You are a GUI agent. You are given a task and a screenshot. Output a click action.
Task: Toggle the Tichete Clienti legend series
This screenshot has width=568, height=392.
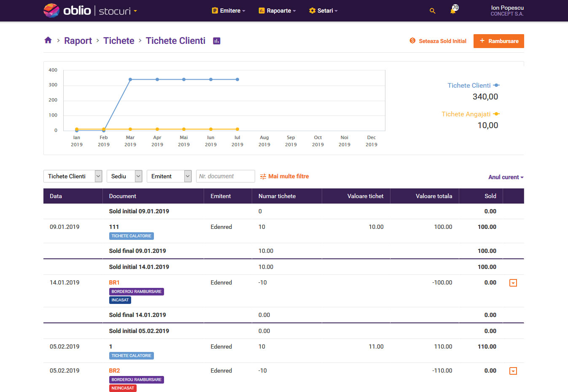pos(473,85)
